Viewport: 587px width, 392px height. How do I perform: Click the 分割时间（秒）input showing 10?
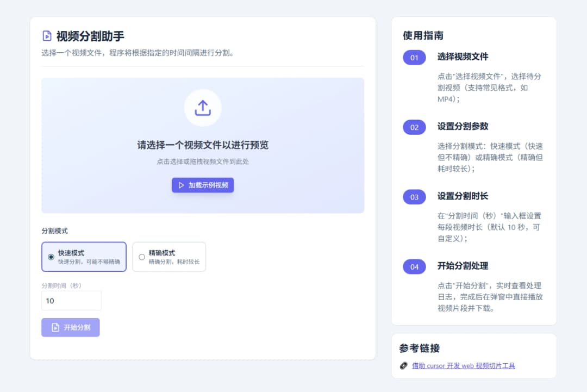coord(71,300)
